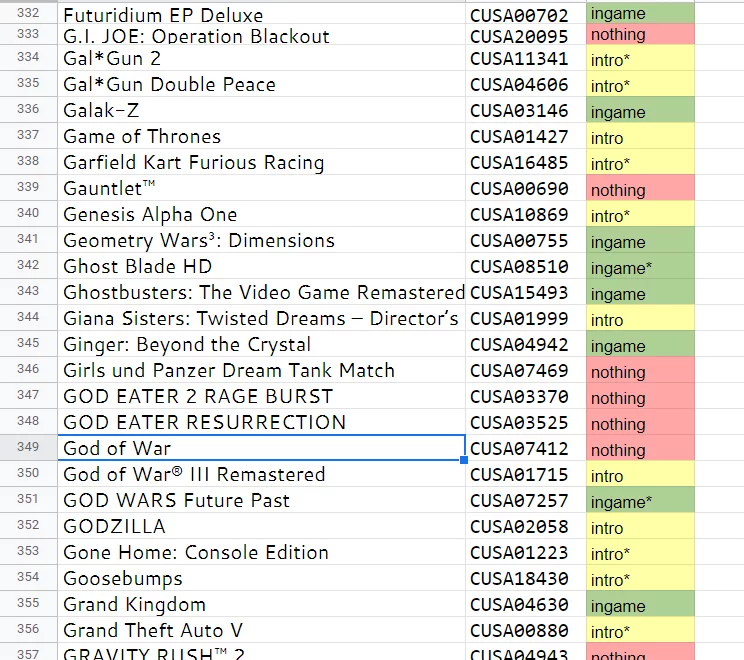The width and height of the screenshot is (744, 660).
Task: Select 'nothing' status for Gauntlet row
Action: 640,188
